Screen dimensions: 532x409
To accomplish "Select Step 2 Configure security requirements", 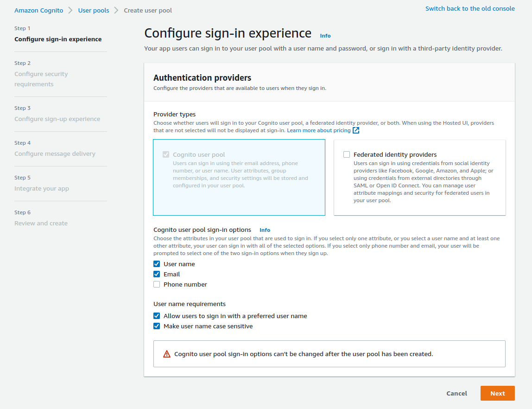I will [x=41, y=79].
